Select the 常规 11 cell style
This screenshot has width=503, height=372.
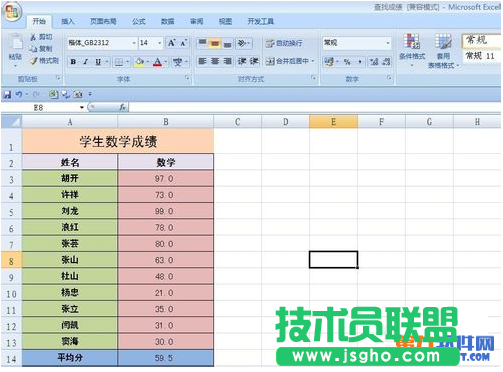(481, 56)
